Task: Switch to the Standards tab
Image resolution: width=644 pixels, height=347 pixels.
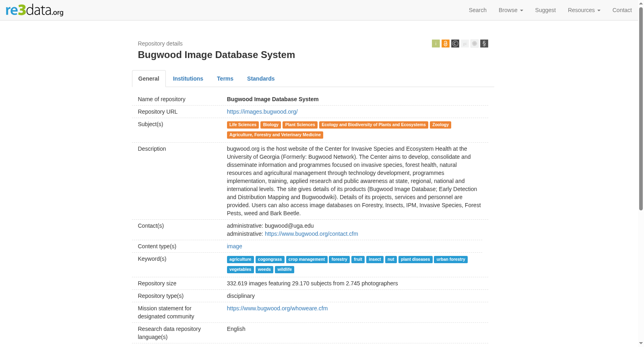Action: pos(261,79)
